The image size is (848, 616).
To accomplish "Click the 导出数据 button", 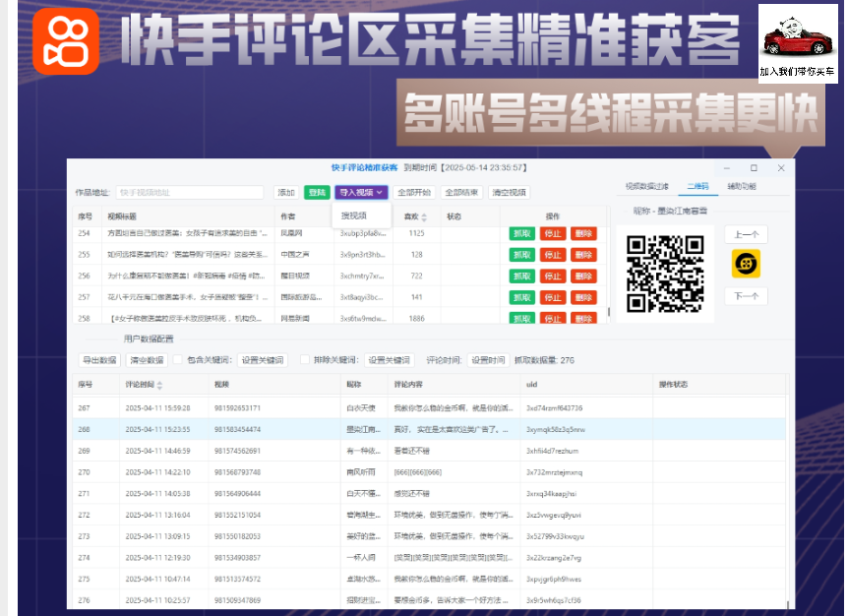I will pyautogui.click(x=99, y=360).
